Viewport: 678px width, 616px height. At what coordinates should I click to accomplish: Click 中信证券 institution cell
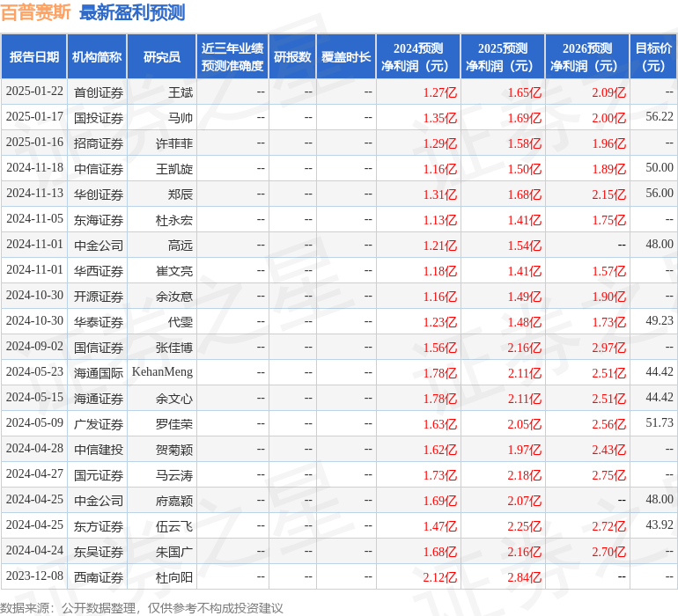click(x=99, y=169)
